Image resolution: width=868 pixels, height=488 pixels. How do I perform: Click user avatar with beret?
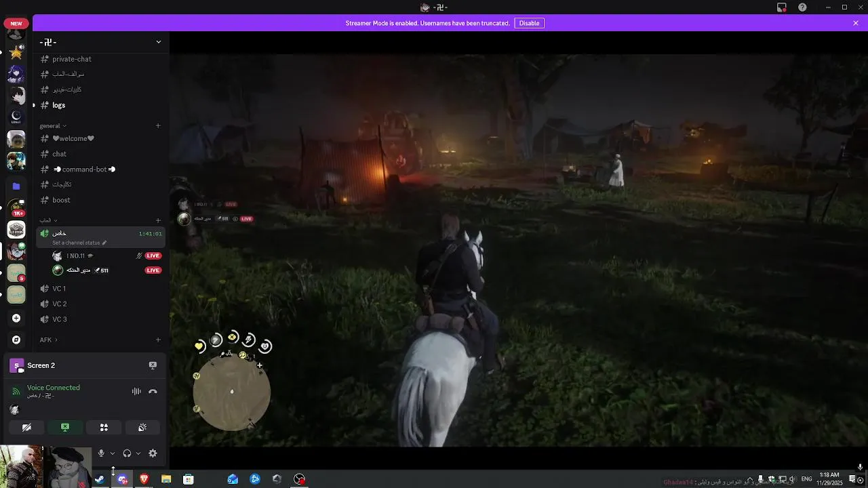tap(68, 466)
